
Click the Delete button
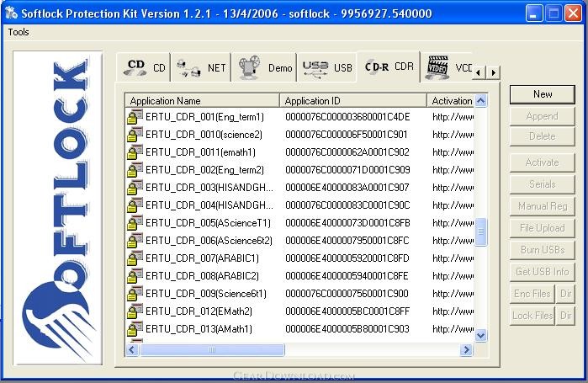click(x=543, y=136)
